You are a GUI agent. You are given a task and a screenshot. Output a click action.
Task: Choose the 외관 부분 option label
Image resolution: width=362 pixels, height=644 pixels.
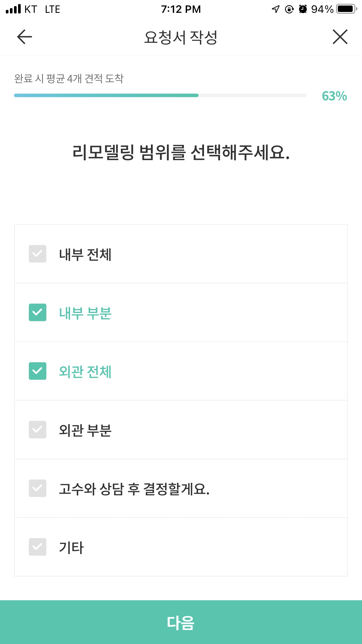tap(85, 430)
